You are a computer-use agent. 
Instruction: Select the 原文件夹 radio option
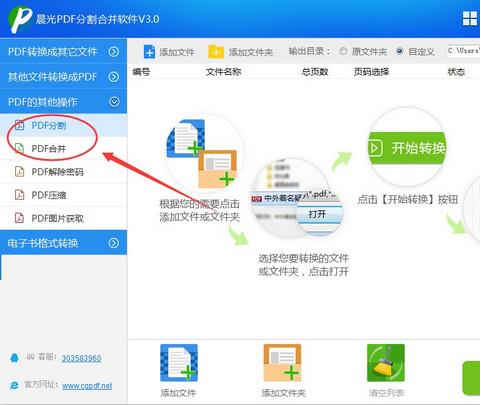click(343, 51)
